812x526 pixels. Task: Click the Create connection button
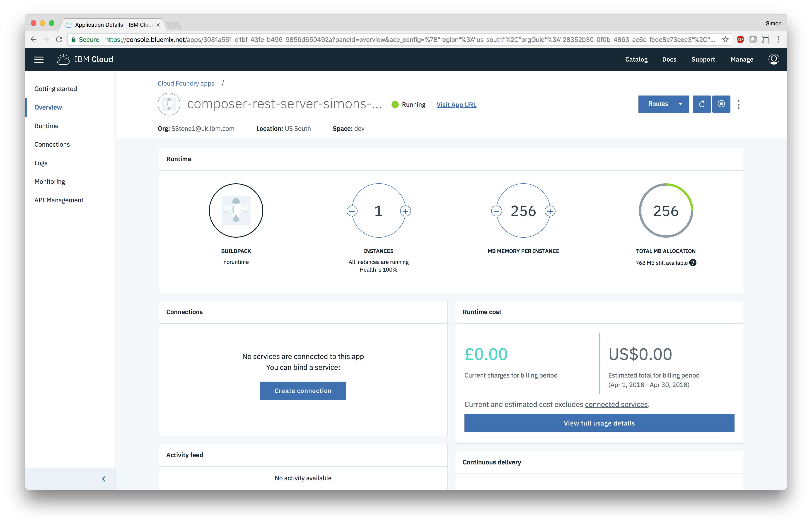point(303,390)
